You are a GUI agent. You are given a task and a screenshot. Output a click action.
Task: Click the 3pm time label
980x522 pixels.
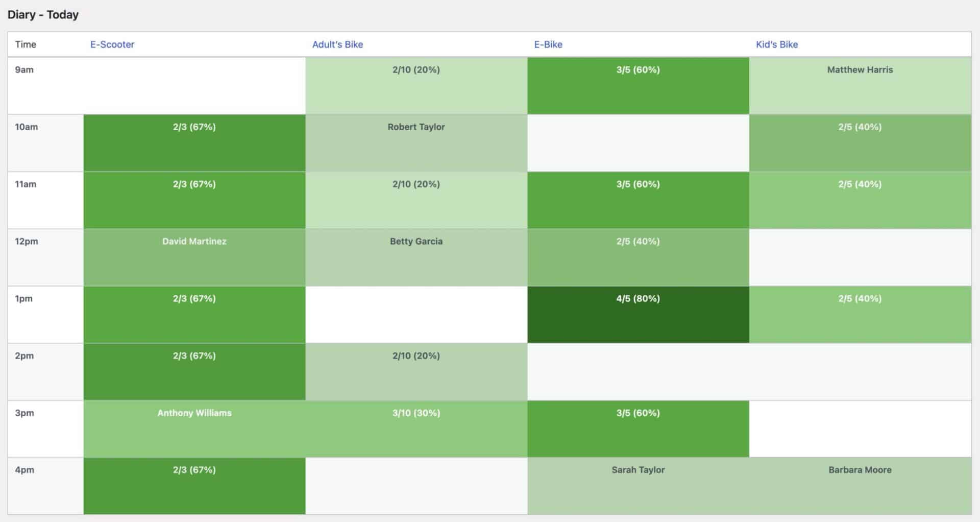[24, 413]
